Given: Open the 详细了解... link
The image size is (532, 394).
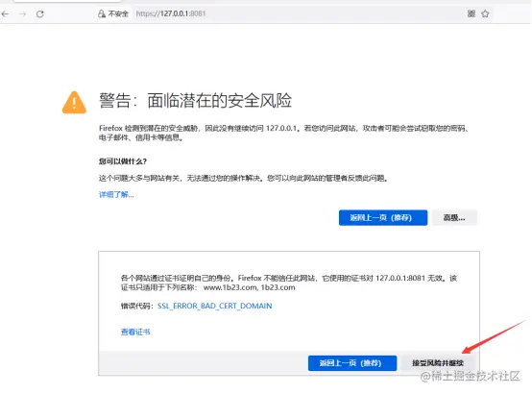Looking at the screenshot, I should [116, 195].
